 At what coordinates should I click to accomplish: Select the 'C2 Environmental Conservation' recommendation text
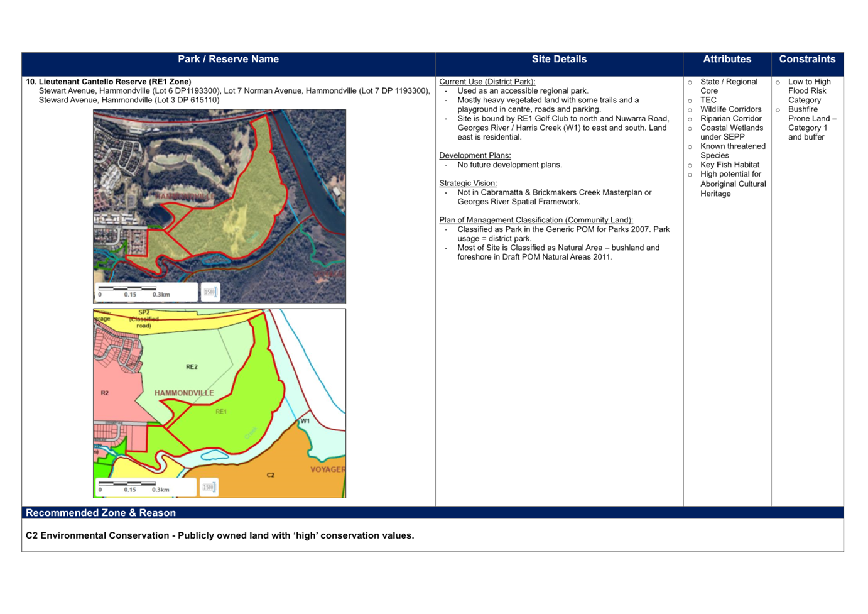[220, 535]
